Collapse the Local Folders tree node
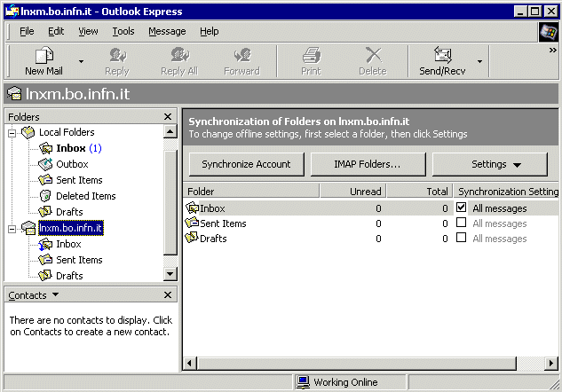Screen dimensions: 562x392 (x=12, y=133)
